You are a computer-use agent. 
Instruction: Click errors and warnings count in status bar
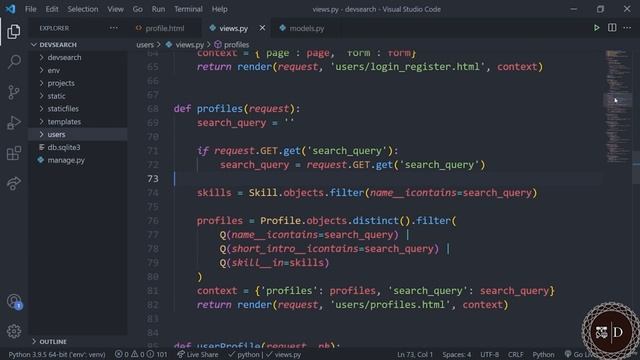141,354
